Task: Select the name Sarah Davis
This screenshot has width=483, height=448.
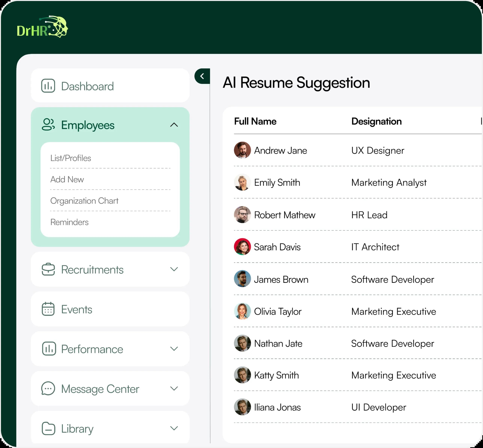Action: 277,247
